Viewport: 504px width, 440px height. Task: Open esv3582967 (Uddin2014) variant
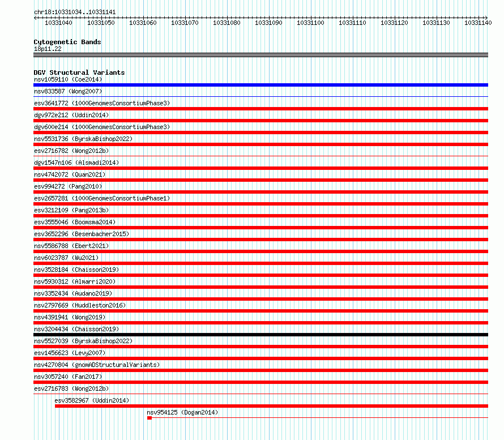tap(92, 400)
